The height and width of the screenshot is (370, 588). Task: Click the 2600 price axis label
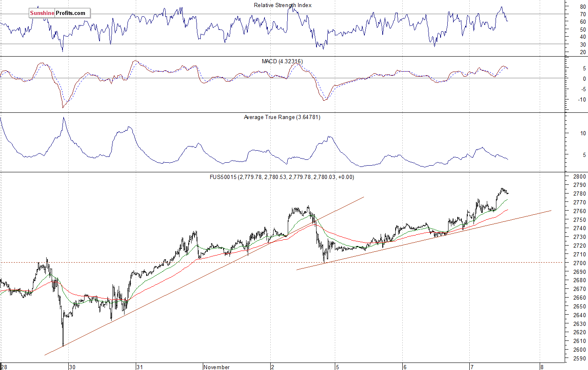tap(579, 350)
